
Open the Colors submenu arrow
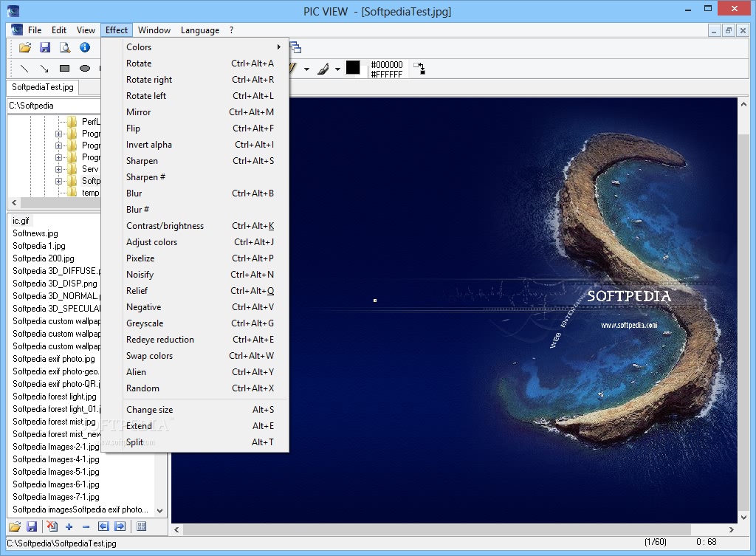pos(278,47)
